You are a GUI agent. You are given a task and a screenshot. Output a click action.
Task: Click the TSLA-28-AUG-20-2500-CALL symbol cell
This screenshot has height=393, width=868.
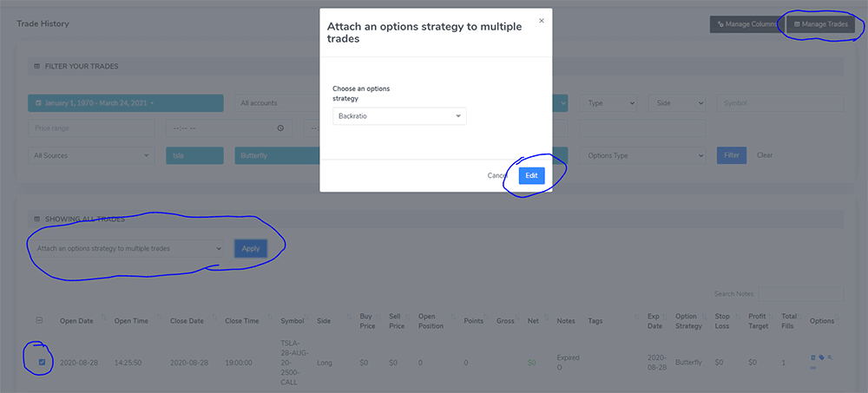pyautogui.click(x=294, y=363)
